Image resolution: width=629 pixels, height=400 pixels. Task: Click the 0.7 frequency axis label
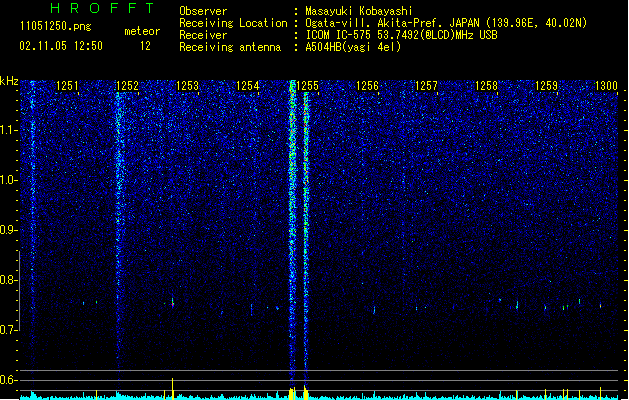pyautogui.click(x=9, y=330)
